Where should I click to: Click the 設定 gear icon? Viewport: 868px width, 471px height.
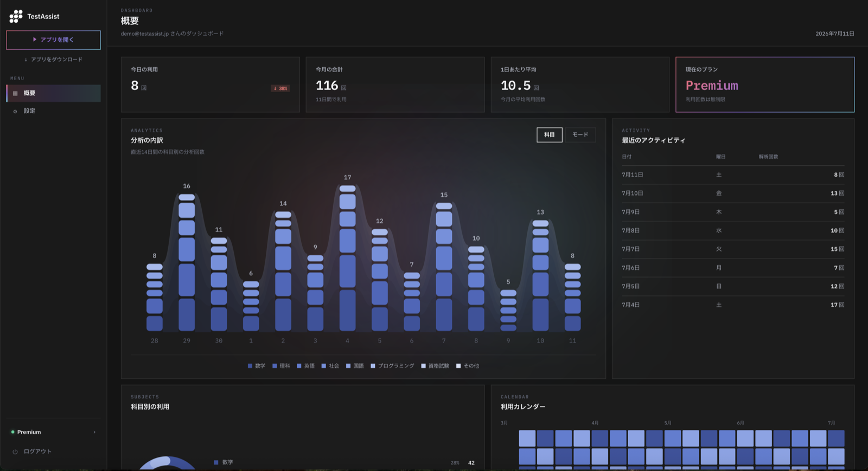pyautogui.click(x=15, y=111)
